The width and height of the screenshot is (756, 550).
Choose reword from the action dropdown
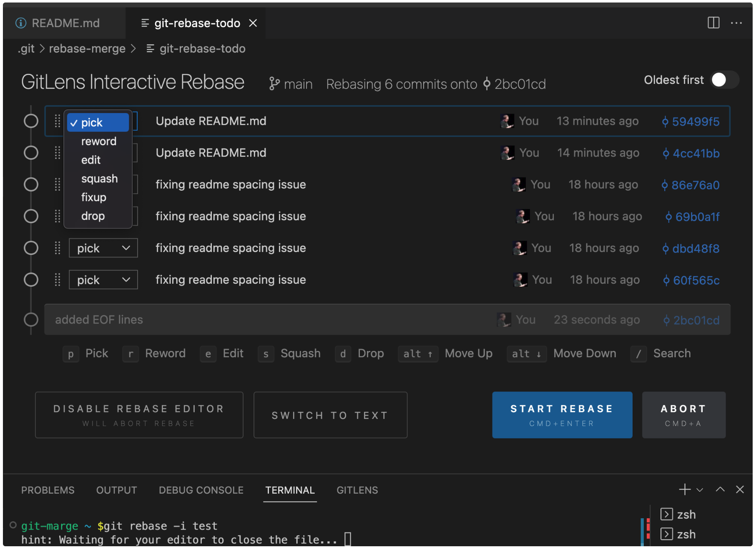[98, 141]
